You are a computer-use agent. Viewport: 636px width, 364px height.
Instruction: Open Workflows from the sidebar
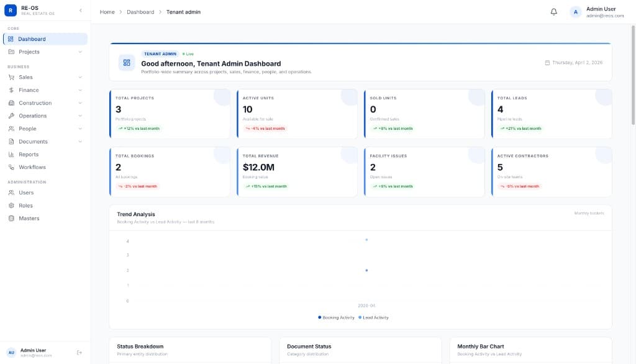(32, 167)
